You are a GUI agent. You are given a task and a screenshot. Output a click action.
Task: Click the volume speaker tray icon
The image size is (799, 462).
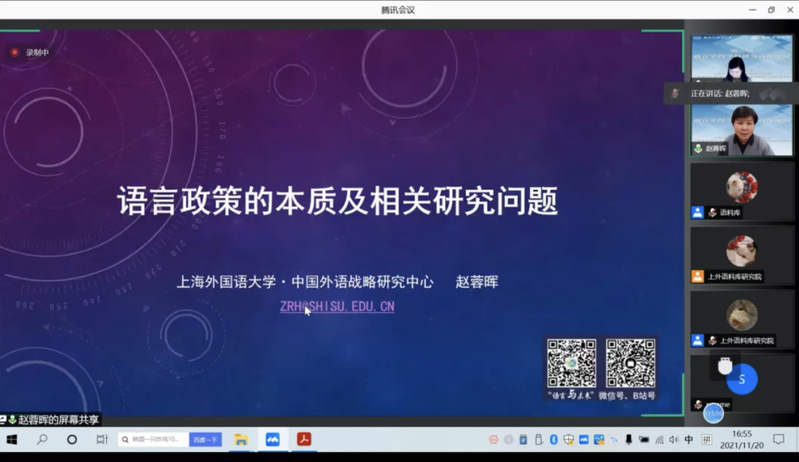coord(673,440)
